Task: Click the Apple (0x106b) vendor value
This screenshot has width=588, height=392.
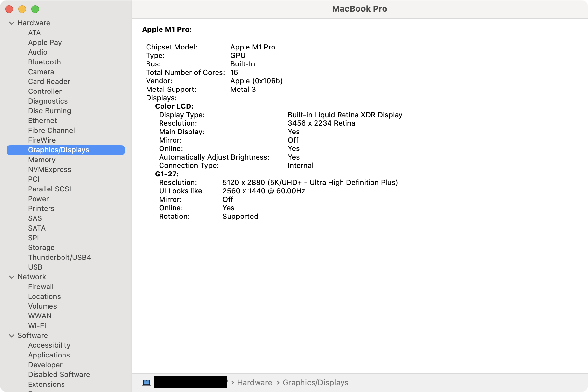Action: pyautogui.click(x=257, y=81)
